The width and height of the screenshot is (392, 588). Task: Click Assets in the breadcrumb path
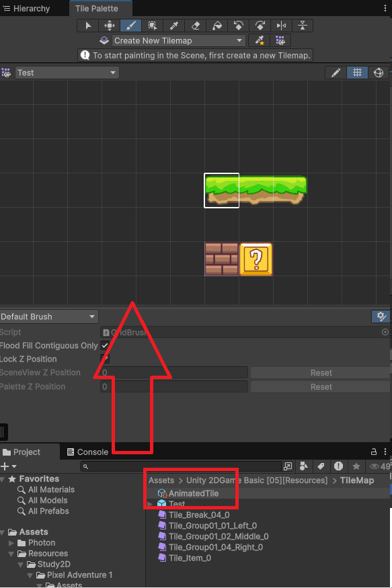click(161, 480)
